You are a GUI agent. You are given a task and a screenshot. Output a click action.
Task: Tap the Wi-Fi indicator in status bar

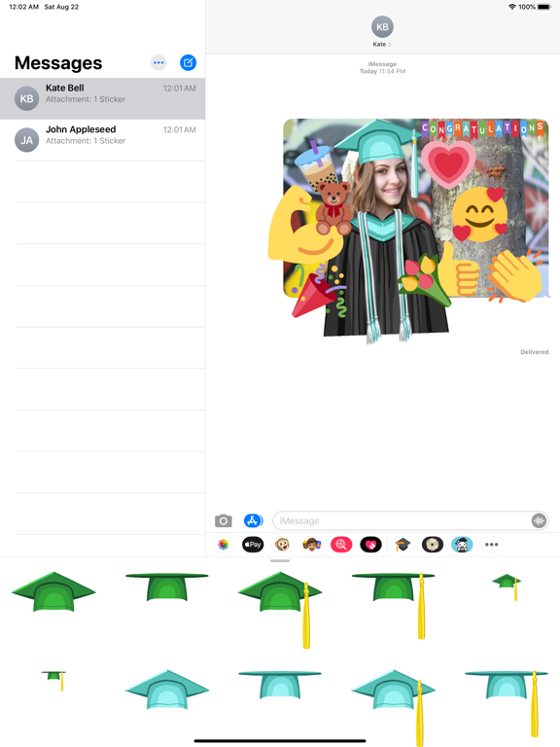[512, 7]
